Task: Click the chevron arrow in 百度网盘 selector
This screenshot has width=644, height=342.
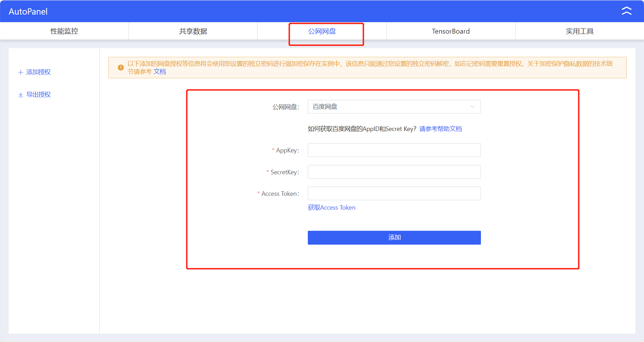Action: (473, 107)
